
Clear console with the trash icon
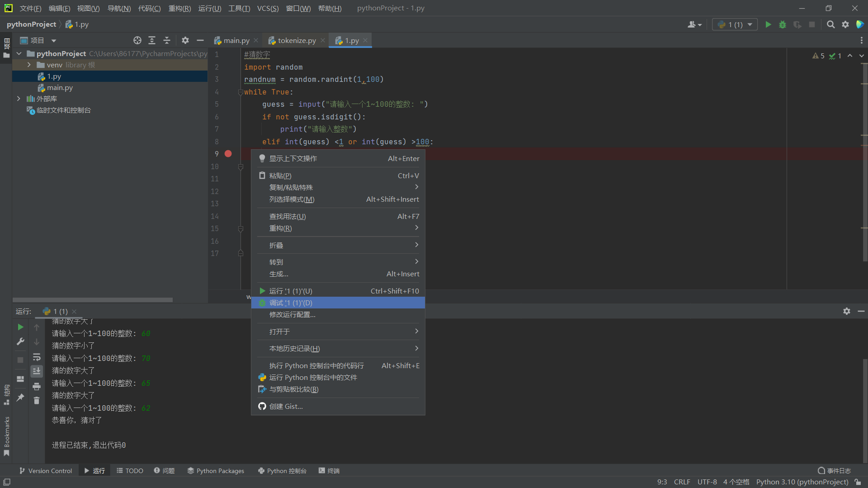pos(37,401)
